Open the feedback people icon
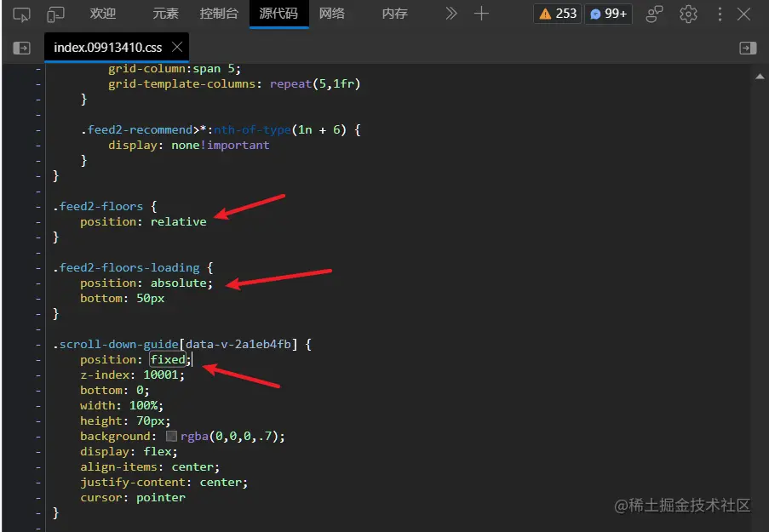The image size is (769, 532). (x=654, y=14)
